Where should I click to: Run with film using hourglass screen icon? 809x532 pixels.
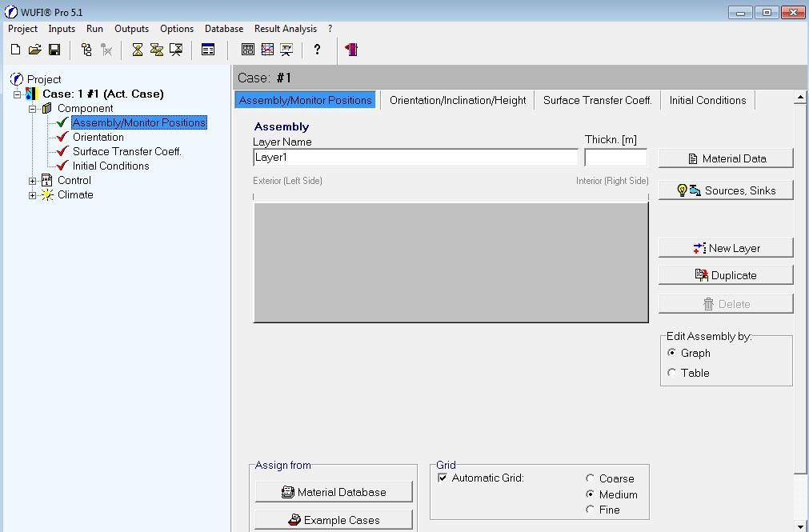coord(176,50)
